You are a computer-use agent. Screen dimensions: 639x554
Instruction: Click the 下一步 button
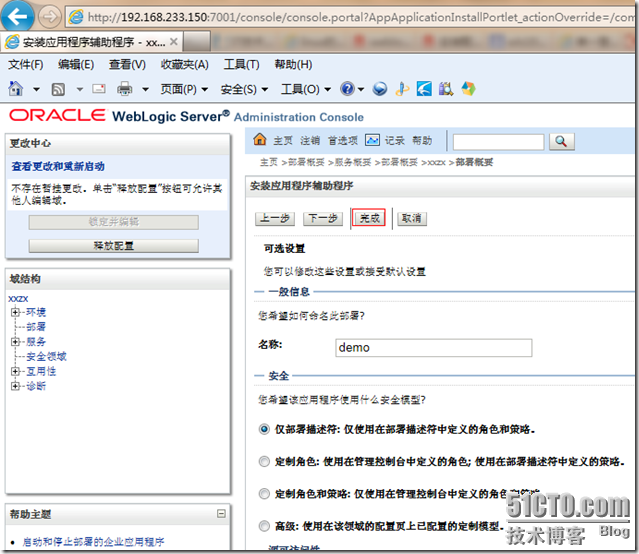pos(323,219)
